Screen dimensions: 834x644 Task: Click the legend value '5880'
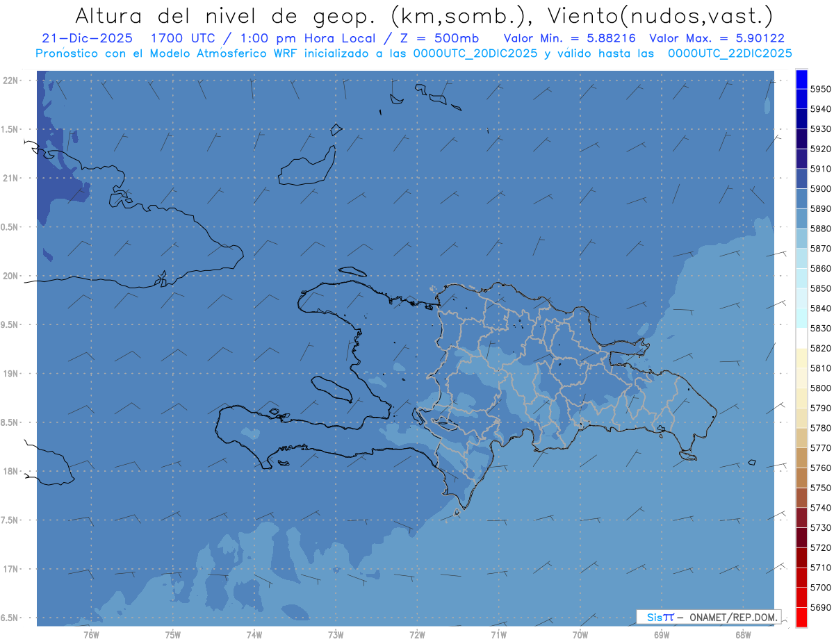click(x=820, y=229)
